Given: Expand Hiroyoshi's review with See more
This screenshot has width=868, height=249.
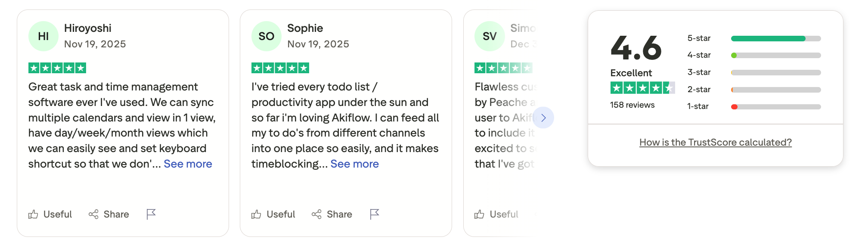Looking at the screenshot, I should pyautogui.click(x=188, y=164).
